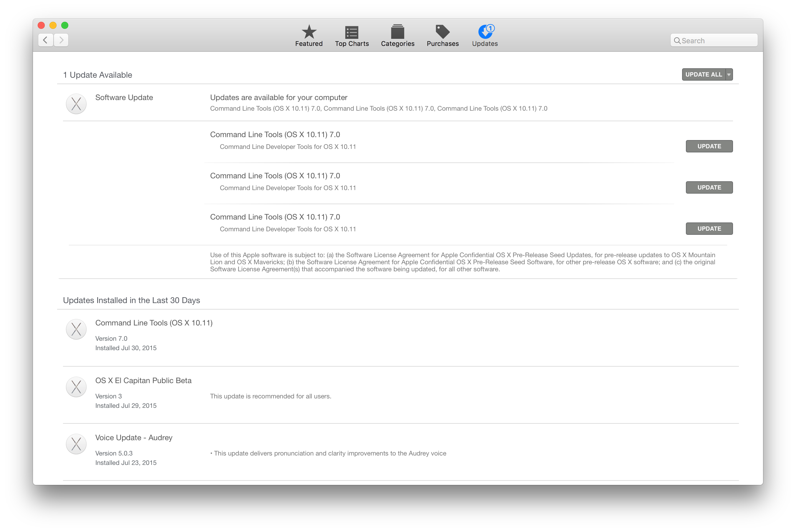Minimize the App Store window
The image size is (796, 532).
click(53, 25)
